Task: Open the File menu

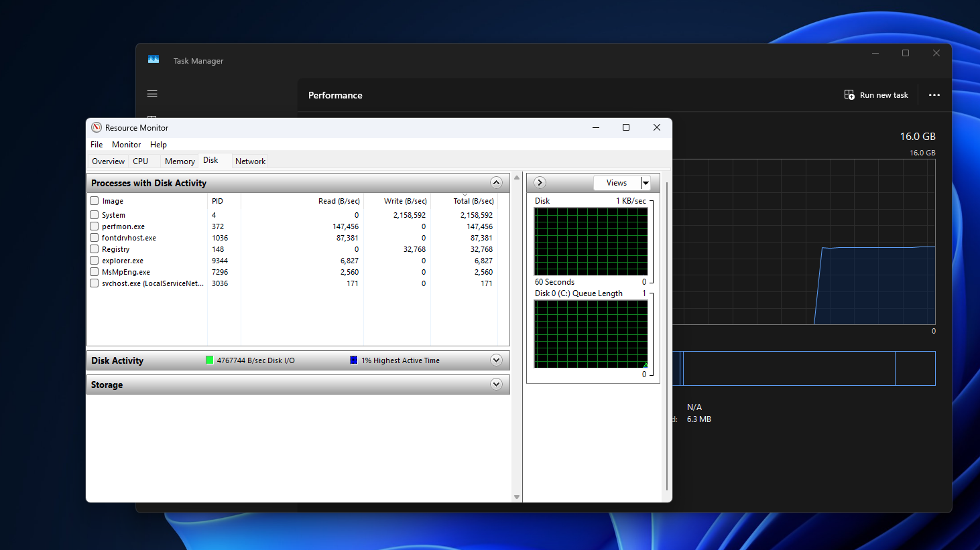Action: coord(97,145)
